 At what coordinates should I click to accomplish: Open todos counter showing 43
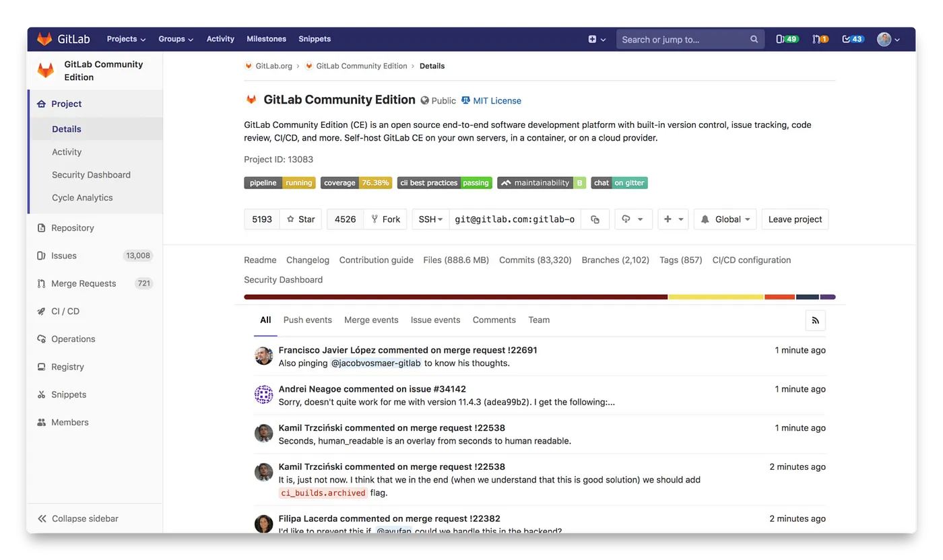[853, 39]
